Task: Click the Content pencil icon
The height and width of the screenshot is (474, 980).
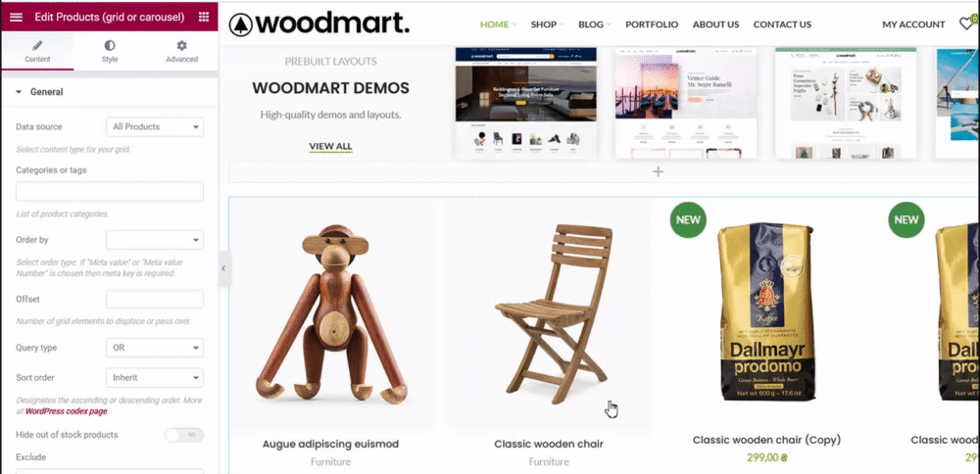Action: click(x=37, y=46)
